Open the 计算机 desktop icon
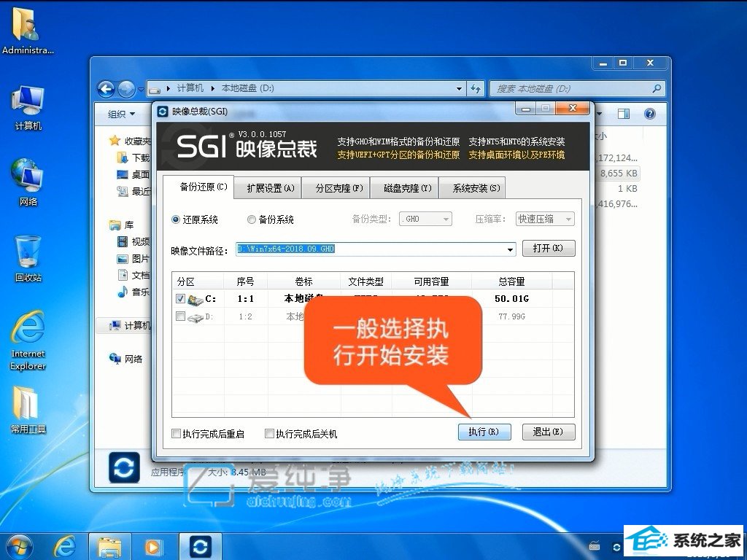 (x=28, y=108)
